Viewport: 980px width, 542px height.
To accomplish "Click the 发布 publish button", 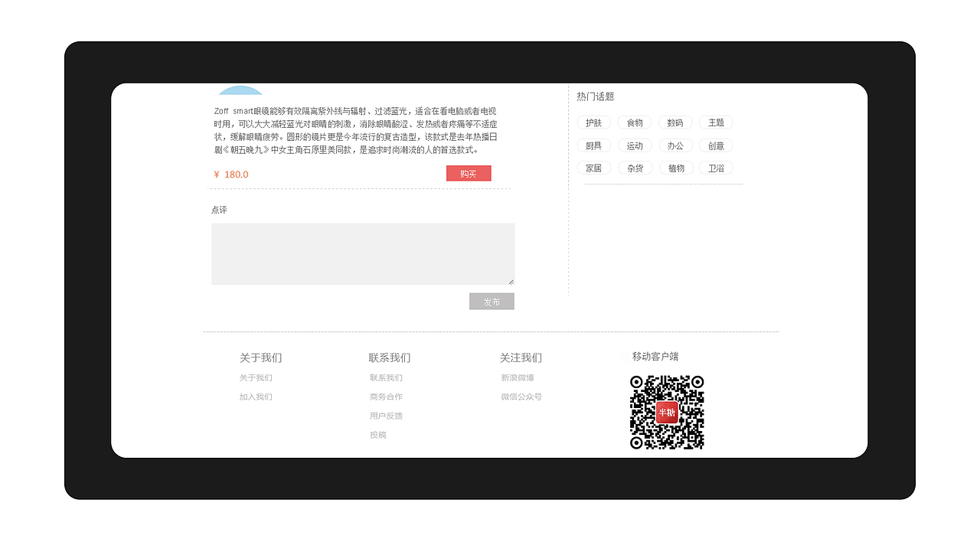I will [492, 301].
